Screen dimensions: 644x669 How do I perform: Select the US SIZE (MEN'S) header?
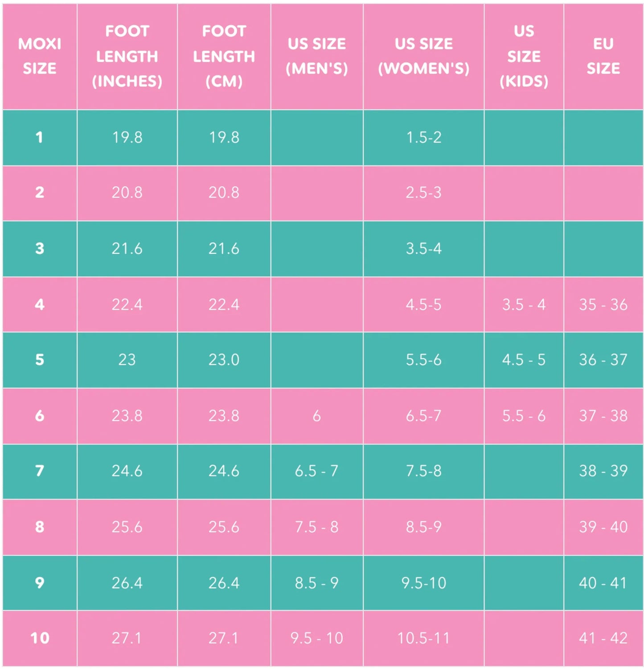(316, 56)
